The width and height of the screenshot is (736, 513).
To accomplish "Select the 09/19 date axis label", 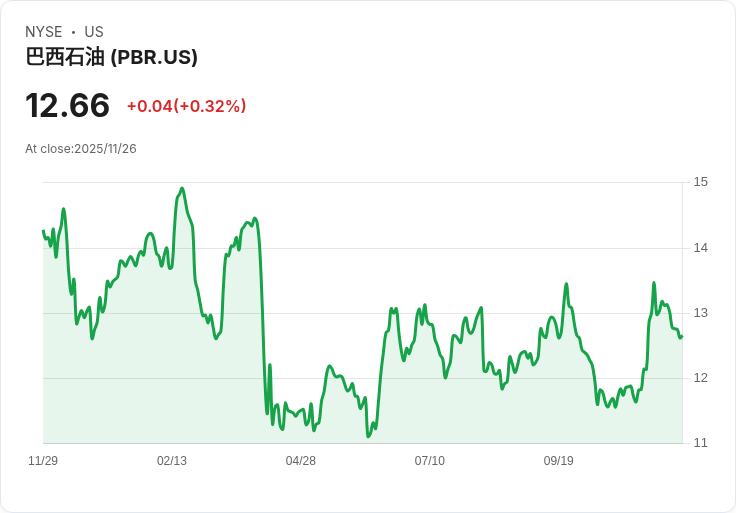I will click(559, 461).
